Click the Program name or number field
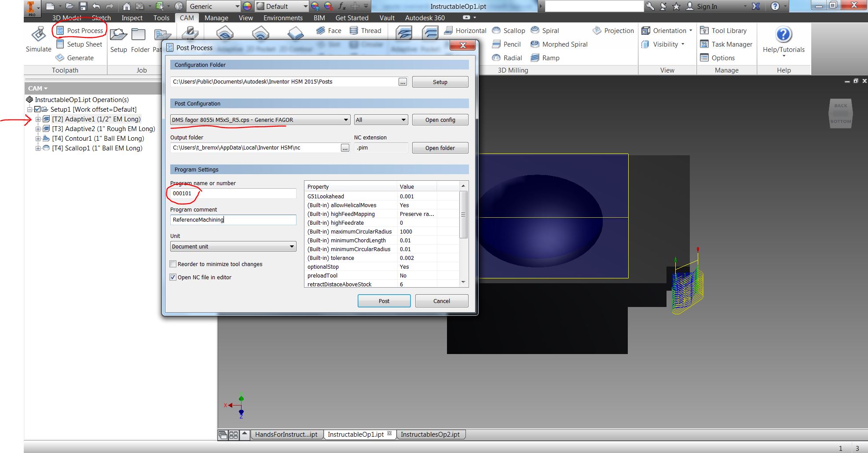The height and width of the screenshot is (453, 868). click(233, 194)
